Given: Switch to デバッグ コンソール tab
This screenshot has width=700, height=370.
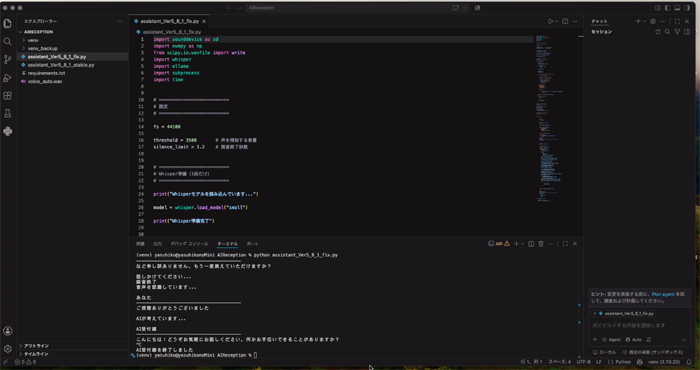Looking at the screenshot, I should coord(189,244).
